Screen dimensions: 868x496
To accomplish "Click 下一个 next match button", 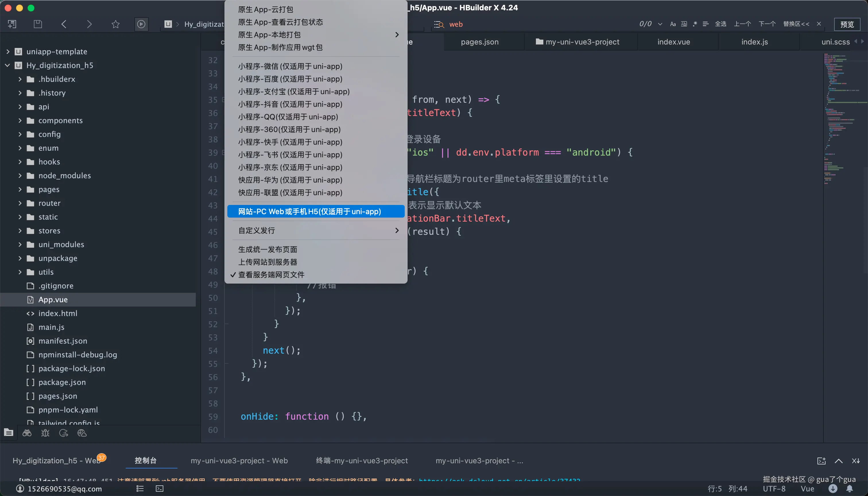I will (x=767, y=24).
